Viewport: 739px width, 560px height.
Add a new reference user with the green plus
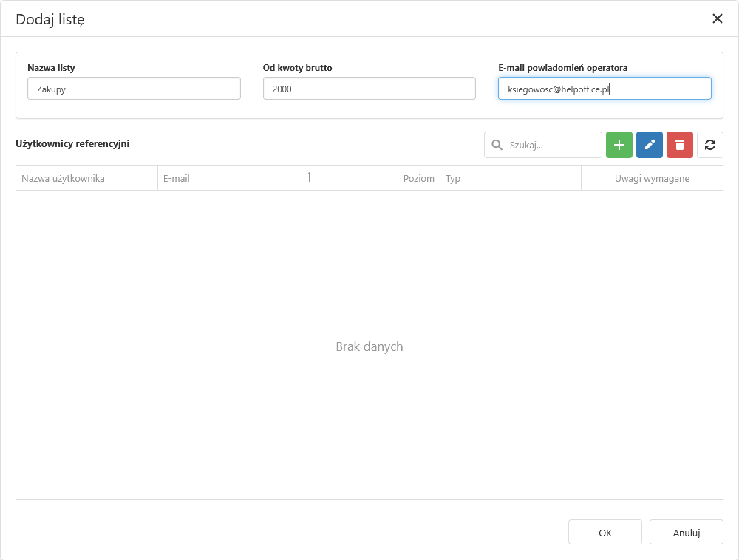(619, 145)
